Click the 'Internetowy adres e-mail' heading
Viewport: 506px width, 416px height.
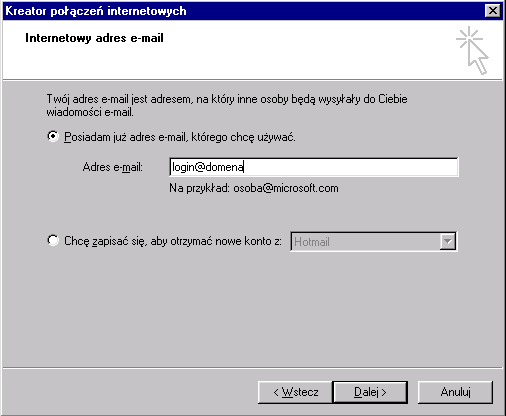coord(94,38)
